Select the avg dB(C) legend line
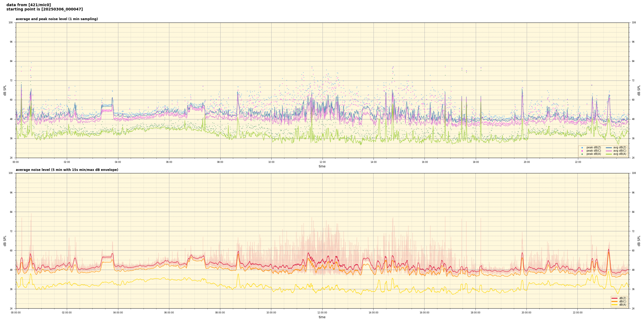The image size is (644, 322). click(x=609, y=151)
